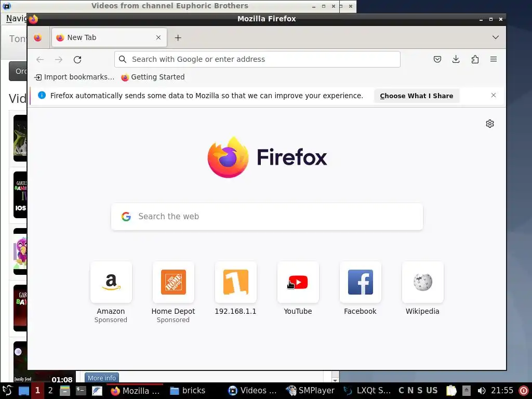The height and width of the screenshot is (399, 532).
Task: Activate the Videos taskbar entry
Action: click(x=252, y=391)
